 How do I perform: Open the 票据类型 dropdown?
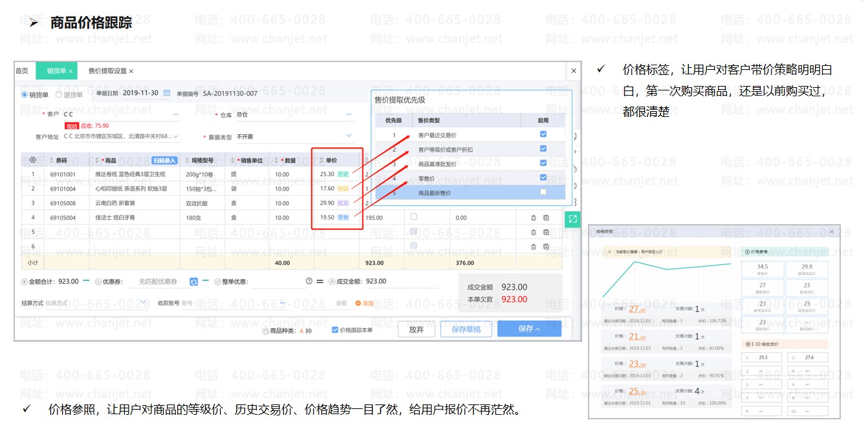coord(349,136)
